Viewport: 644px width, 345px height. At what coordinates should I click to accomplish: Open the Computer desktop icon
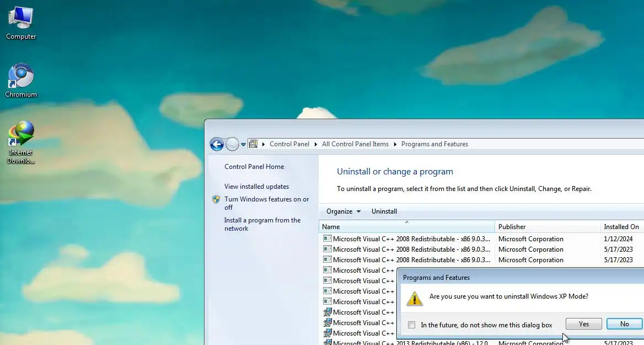click(21, 23)
